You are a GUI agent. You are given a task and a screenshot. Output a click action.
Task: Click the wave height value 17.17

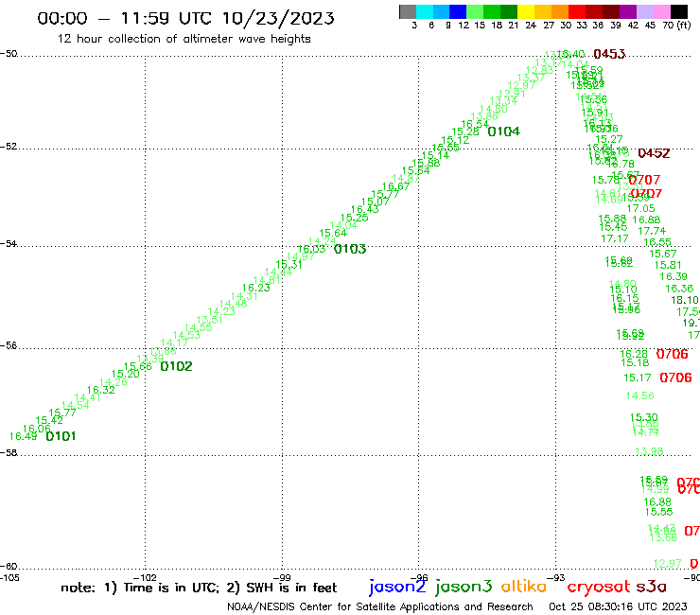pyautogui.click(x=615, y=239)
